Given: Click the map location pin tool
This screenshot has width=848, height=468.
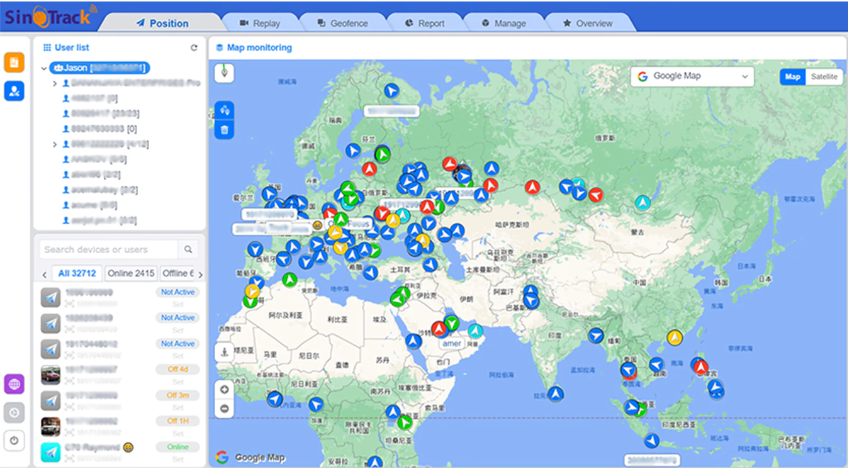Looking at the screenshot, I should tap(224, 72).
